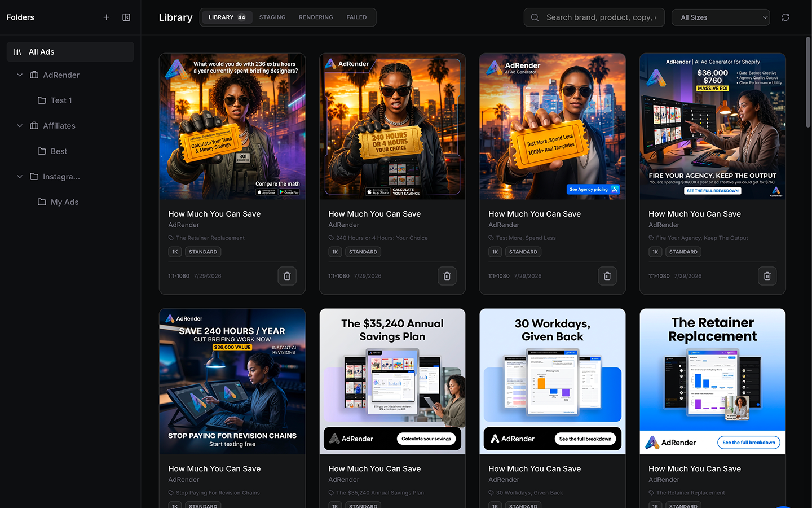Image resolution: width=812 pixels, height=508 pixels.
Task: Delete 'Fire Your Agency' ad
Action: click(767, 276)
